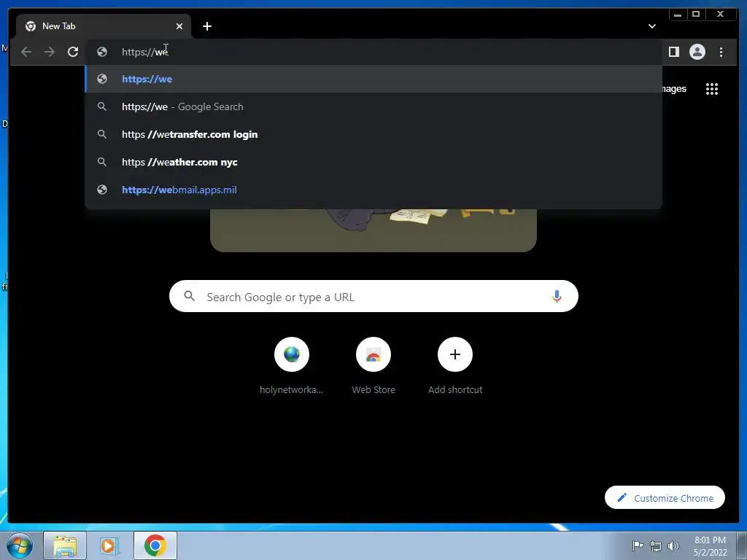This screenshot has height=560, width=747.
Task: Open the webmail.apps.mil suggestion
Action: click(x=373, y=190)
